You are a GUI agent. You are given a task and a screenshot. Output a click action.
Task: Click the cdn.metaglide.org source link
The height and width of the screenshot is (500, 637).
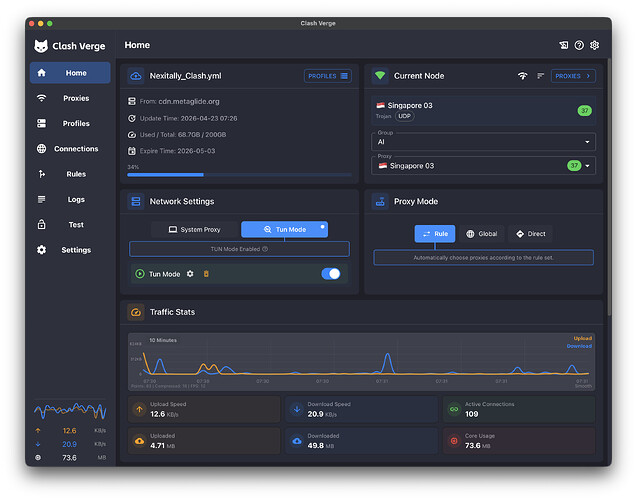pos(189,101)
